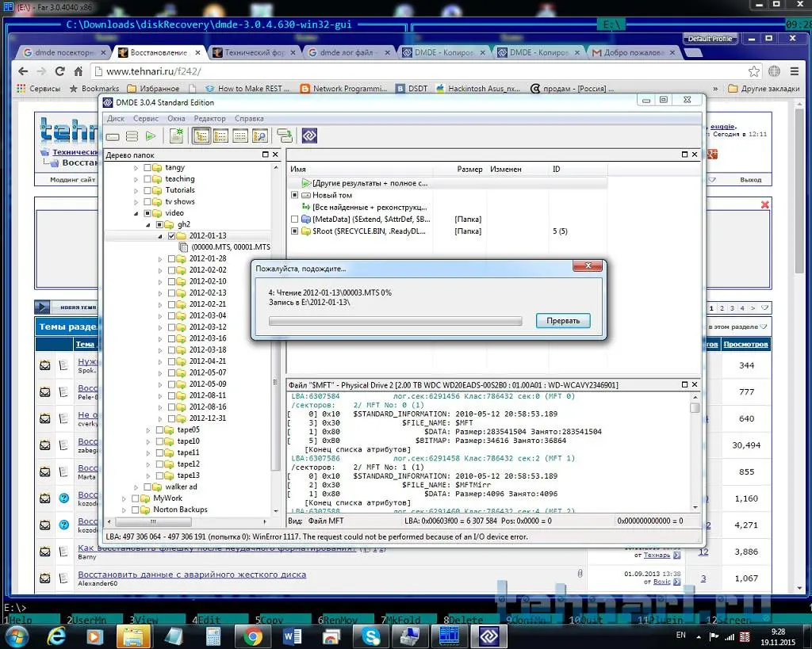Check the Tutorials folder checkbox
This screenshot has width=812, height=649.
coord(147,190)
